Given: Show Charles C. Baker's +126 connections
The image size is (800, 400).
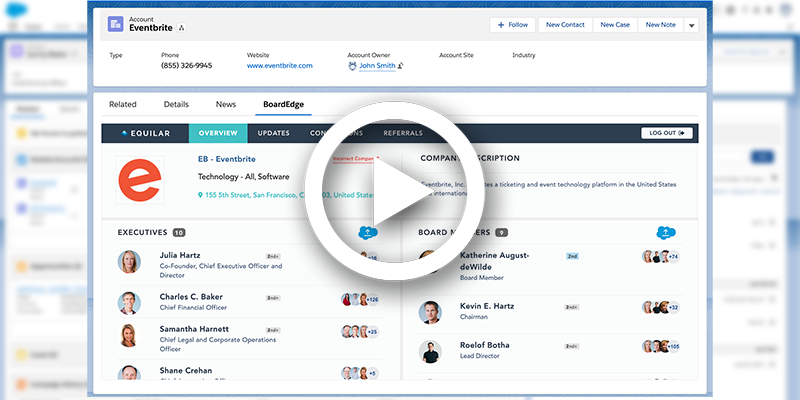Looking at the screenshot, I should [x=372, y=299].
